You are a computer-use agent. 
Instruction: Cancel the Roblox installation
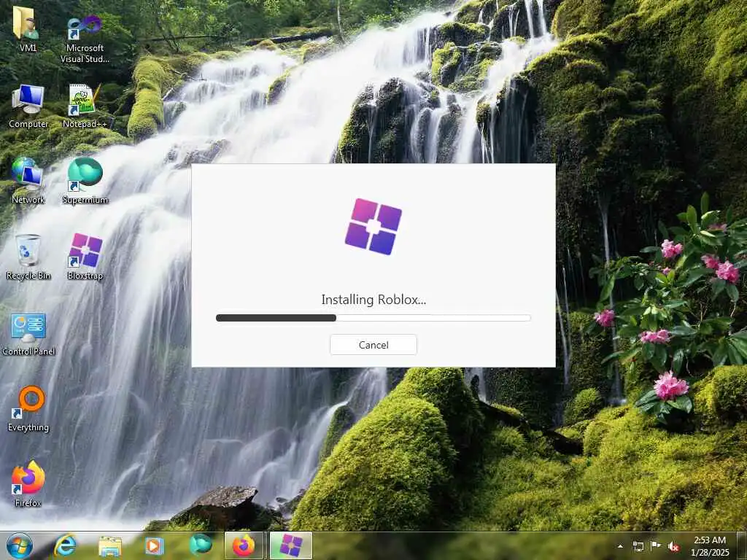pyautogui.click(x=373, y=345)
